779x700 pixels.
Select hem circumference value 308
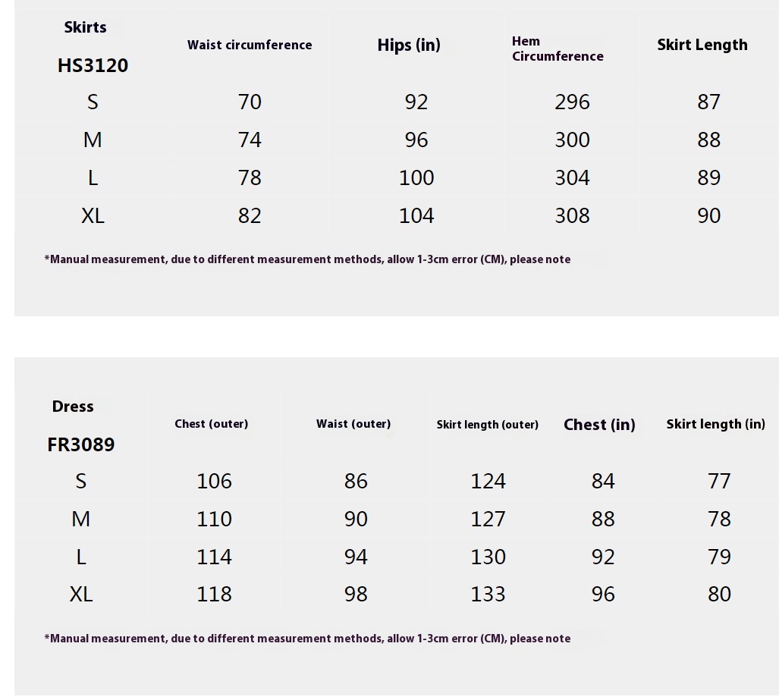click(572, 216)
